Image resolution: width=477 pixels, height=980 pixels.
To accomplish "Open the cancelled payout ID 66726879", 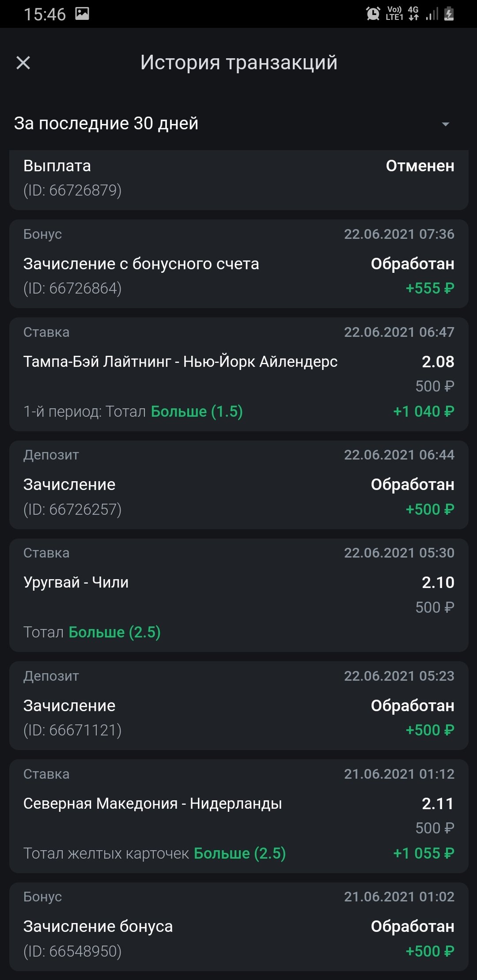I will [x=238, y=178].
